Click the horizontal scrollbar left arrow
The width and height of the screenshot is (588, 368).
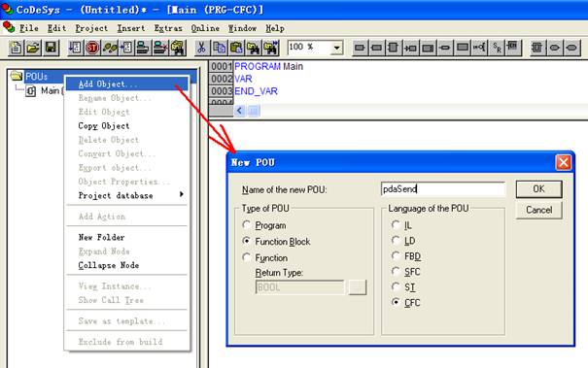[239, 111]
